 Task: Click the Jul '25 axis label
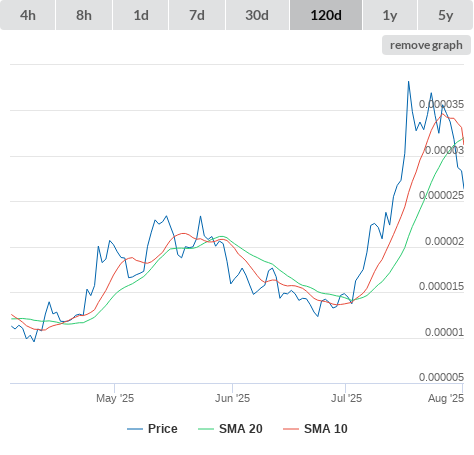point(346,398)
